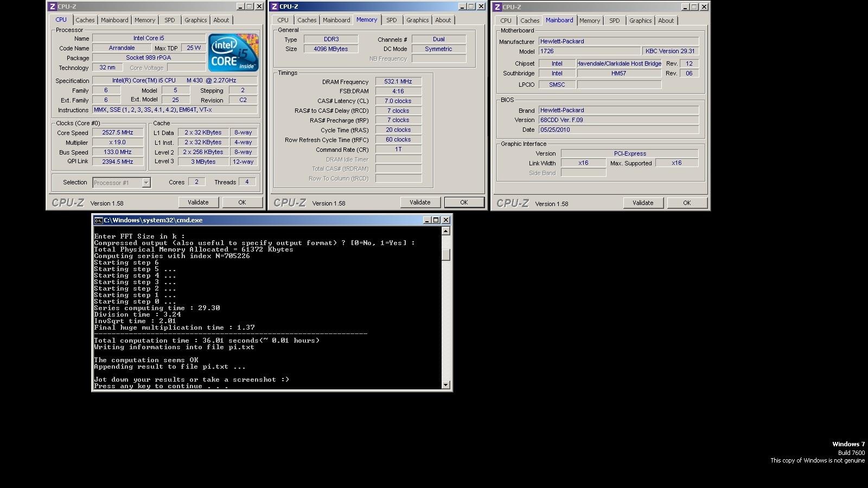The height and width of the screenshot is (488, 868).
Task: Click the CPU-Z icon in first window title bar
Action: tap(52, 7)
